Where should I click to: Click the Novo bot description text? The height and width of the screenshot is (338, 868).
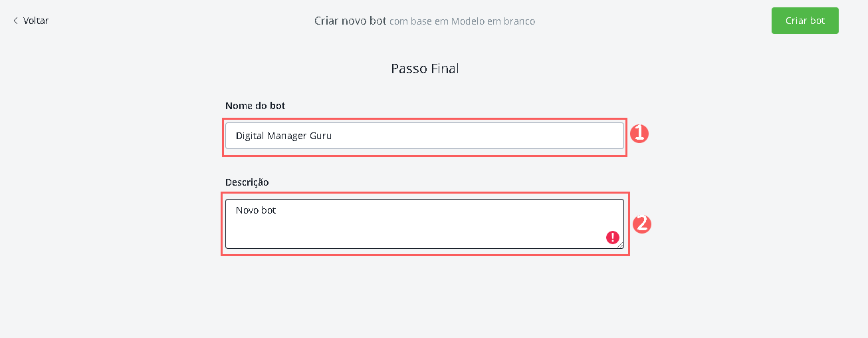256,210
